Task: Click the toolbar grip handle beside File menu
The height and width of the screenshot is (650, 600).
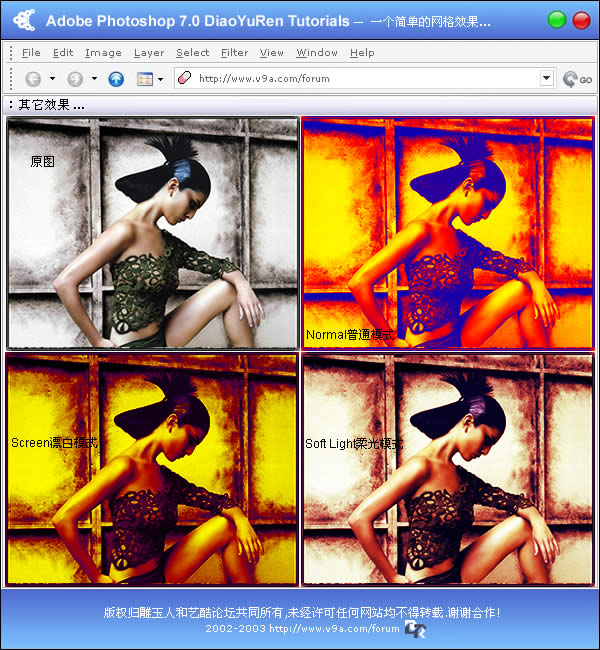Action: (x=11, y=53)
